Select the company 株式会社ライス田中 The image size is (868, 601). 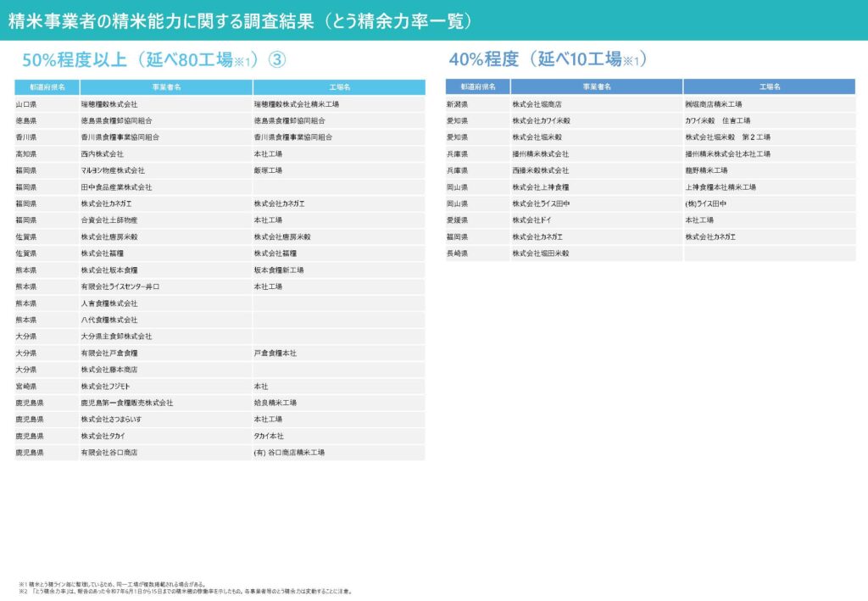pyautogui.click(x=541, y=203)
